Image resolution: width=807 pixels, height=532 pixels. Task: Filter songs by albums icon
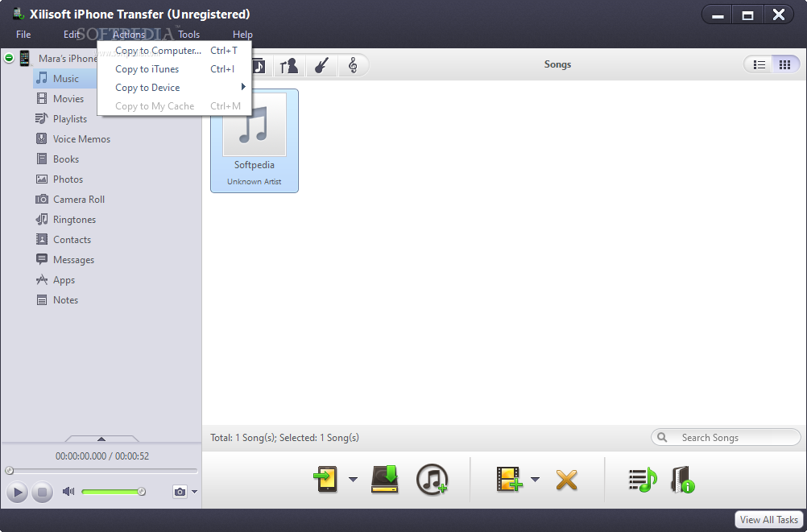click(259, 65)
